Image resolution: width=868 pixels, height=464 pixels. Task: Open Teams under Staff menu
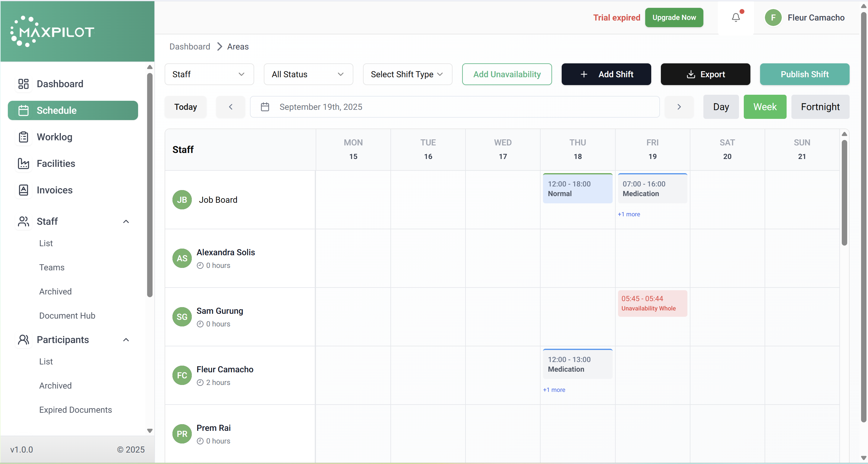click(52, 267)
